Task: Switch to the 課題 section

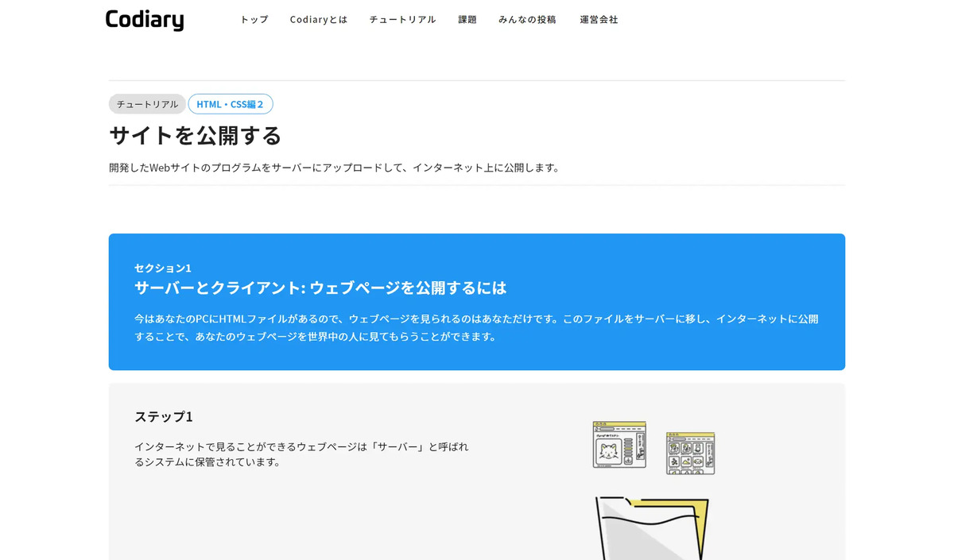Action: pyautogui.click(x=467, y=19)
